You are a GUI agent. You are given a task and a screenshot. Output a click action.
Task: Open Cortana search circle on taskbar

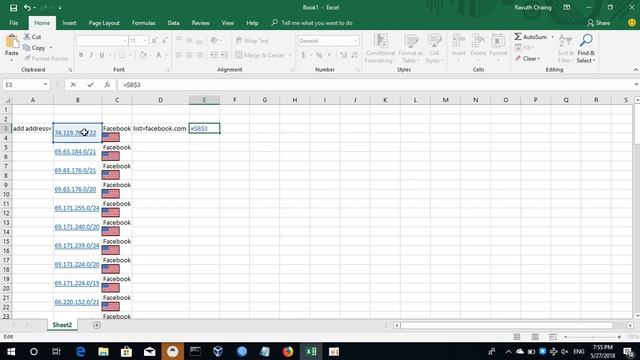pyautogui.click(x=34, y=351)
